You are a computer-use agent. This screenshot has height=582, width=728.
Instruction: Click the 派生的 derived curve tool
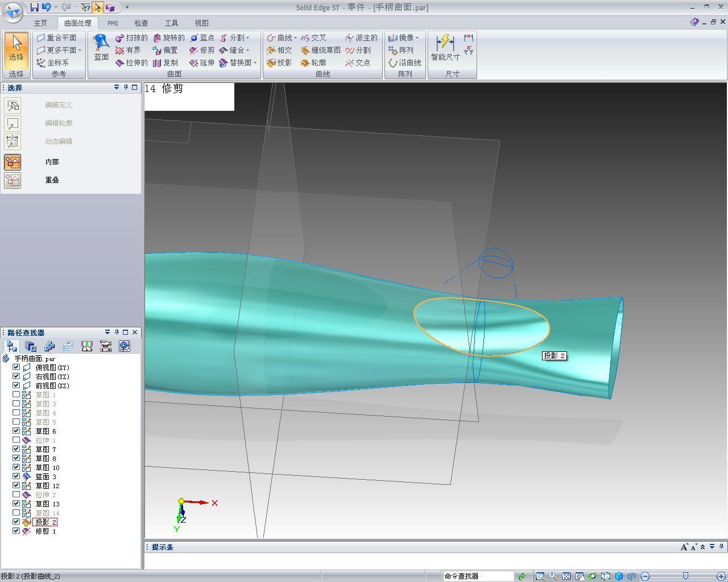click(361, 38)
